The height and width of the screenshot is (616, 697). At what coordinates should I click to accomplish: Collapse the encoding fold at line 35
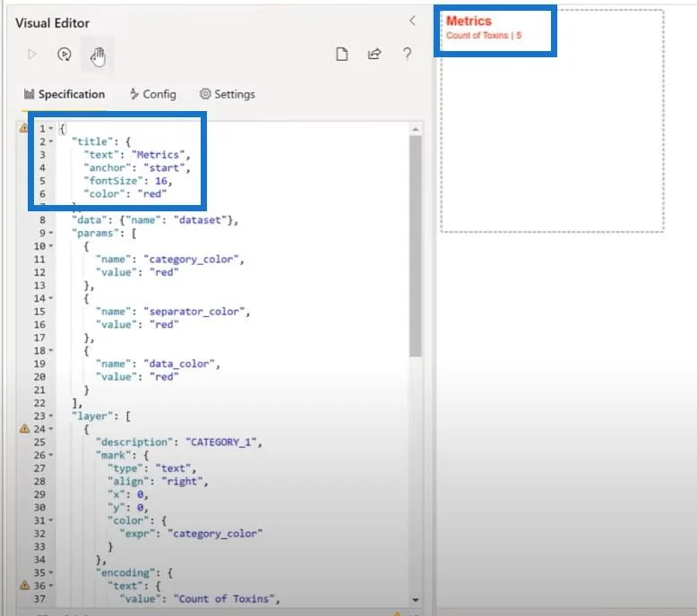(x=51, y=573)
